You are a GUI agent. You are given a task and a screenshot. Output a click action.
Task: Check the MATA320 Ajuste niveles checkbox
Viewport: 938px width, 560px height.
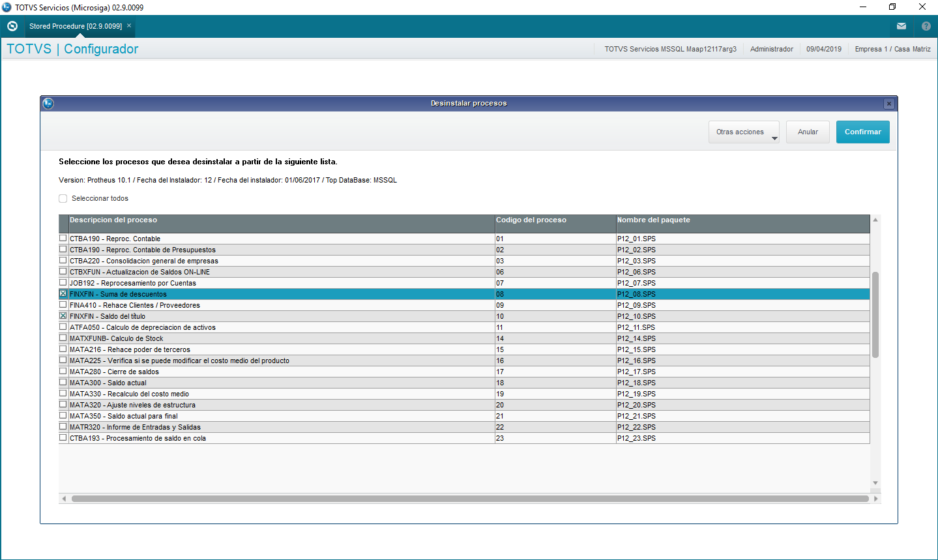click(x=63, y=405)
